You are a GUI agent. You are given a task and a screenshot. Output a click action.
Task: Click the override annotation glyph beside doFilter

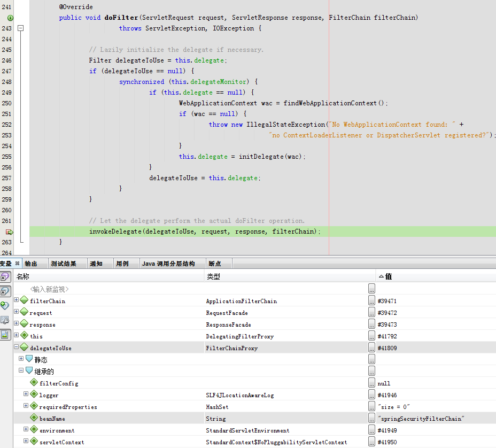[10, 18]
